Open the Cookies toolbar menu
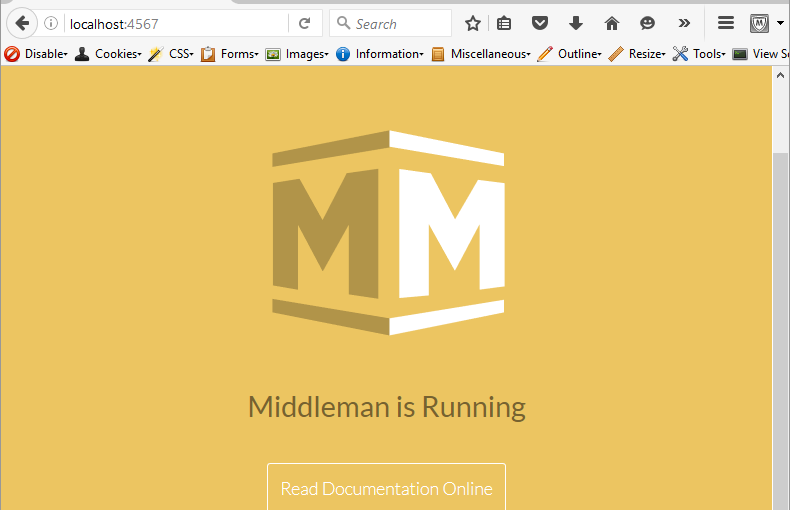Image resolution: width=790 pixels, height=510 pixels. point(108,54)
